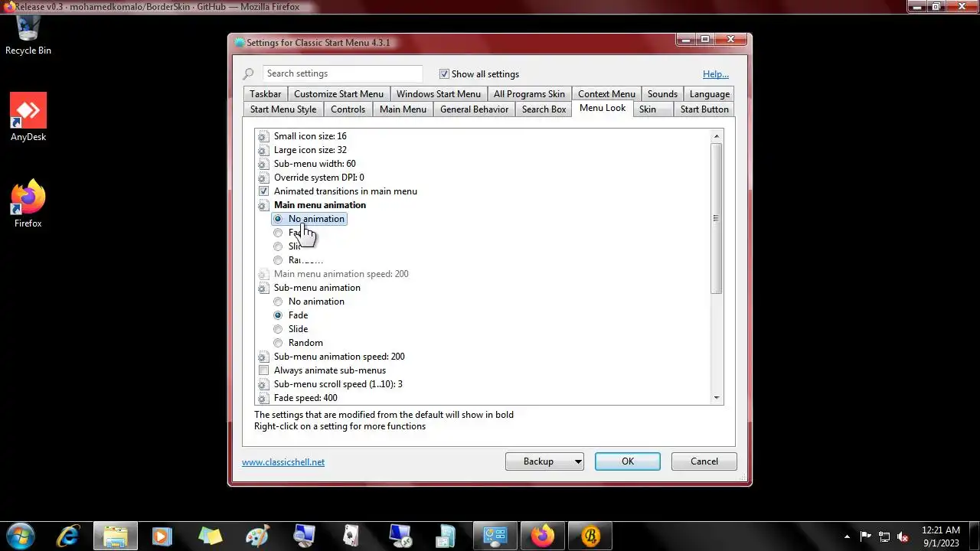
Task: Click the settings list scrollbar thumb
Action: 717,218
